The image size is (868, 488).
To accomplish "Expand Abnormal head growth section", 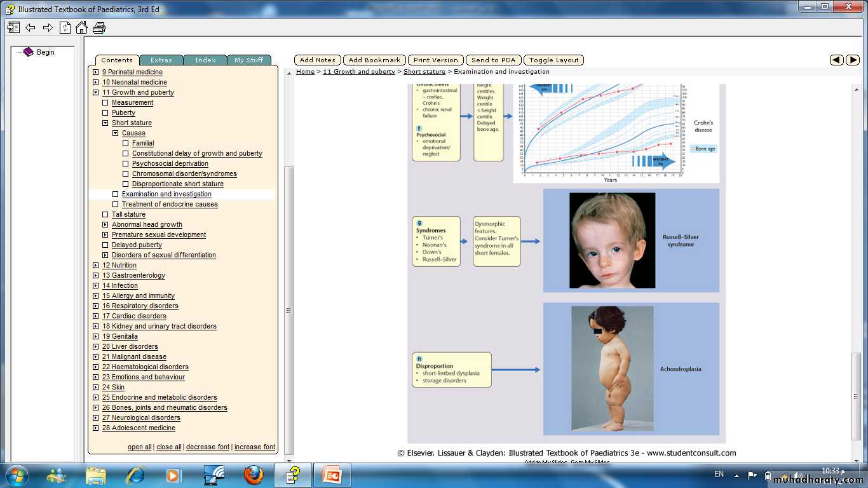I will click(105, 225).
